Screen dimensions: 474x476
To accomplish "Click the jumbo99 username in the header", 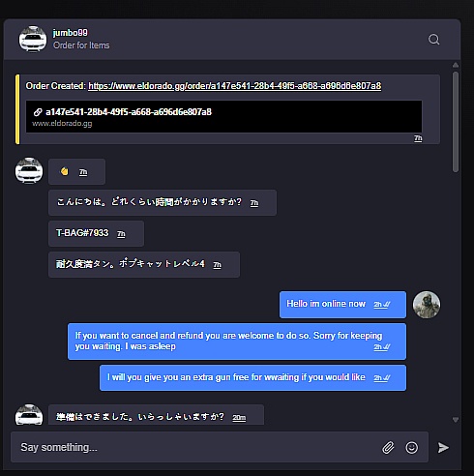I will [70, 33].
